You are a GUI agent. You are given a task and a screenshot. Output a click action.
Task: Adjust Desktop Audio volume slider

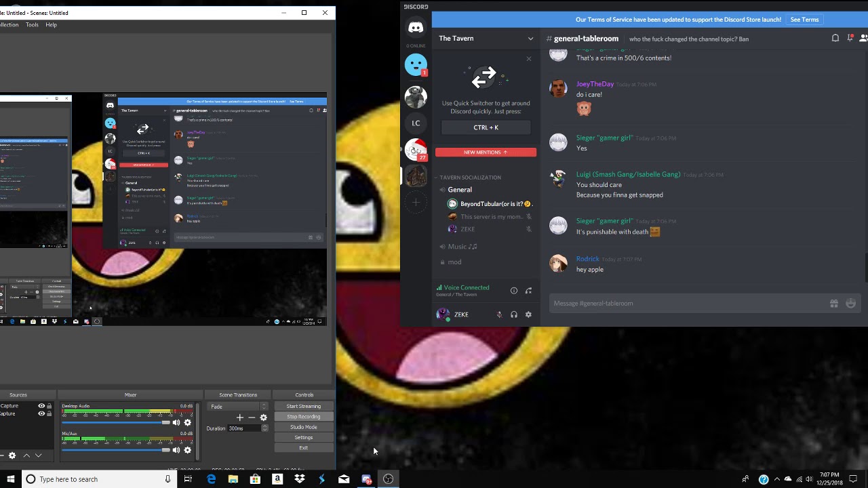[116, 423]
